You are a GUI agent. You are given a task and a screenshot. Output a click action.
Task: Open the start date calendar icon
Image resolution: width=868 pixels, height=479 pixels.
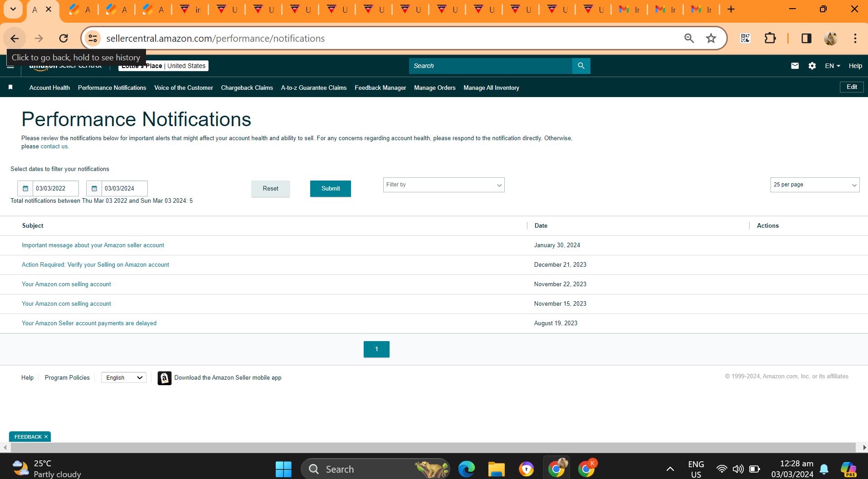[x=25, y=188]
